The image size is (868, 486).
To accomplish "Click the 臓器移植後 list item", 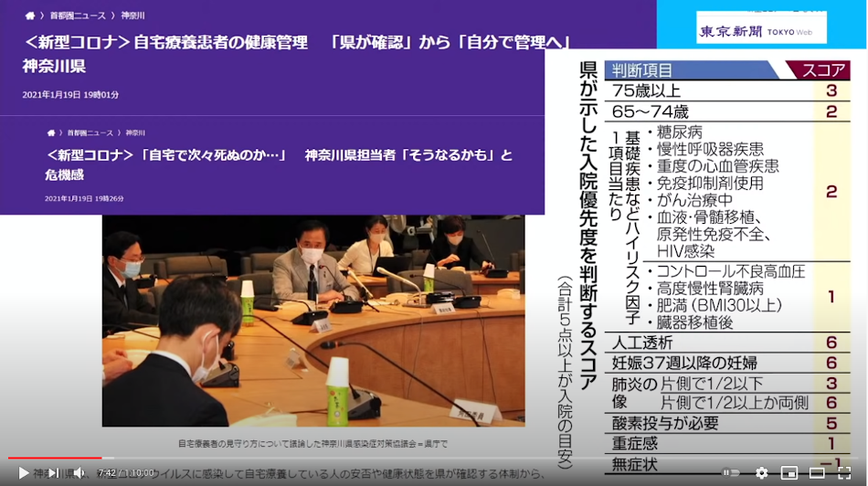I will [x=690, y=322].
